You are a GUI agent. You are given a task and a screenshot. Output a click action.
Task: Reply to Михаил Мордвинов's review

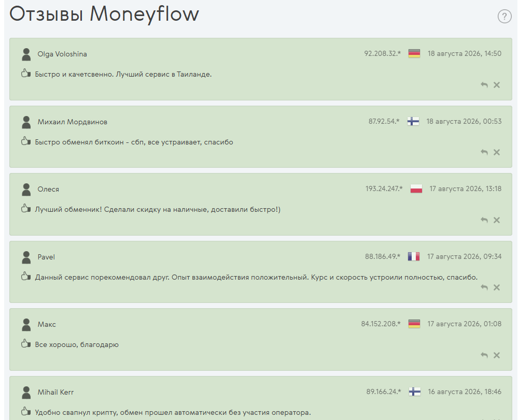click(484, 152)
